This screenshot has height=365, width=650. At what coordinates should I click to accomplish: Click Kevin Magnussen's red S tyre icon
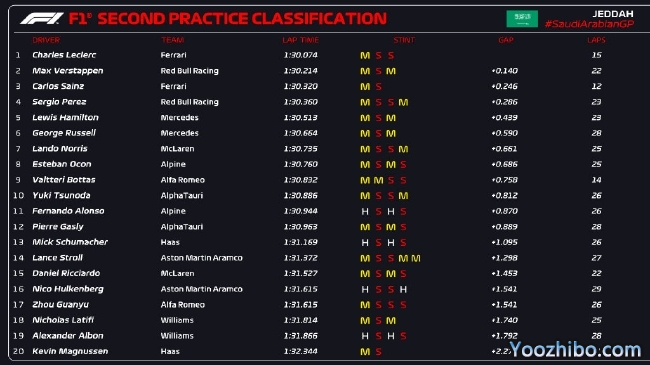(x=378, y=352)
